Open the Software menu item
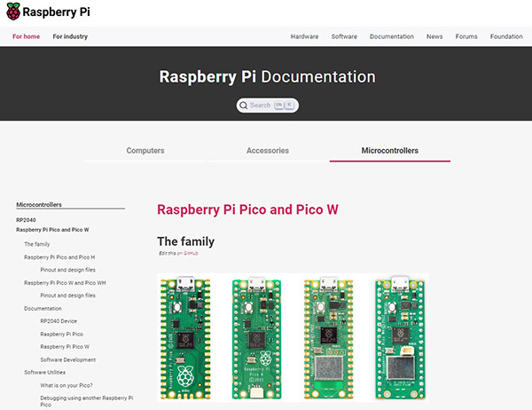The width and height of the screenshot is (532, 410). point(344,36)
